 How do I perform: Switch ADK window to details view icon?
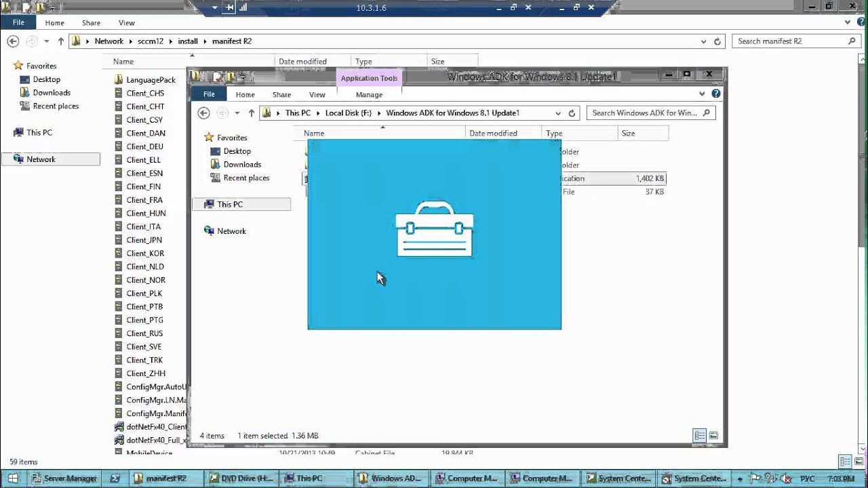click(700, 436)
